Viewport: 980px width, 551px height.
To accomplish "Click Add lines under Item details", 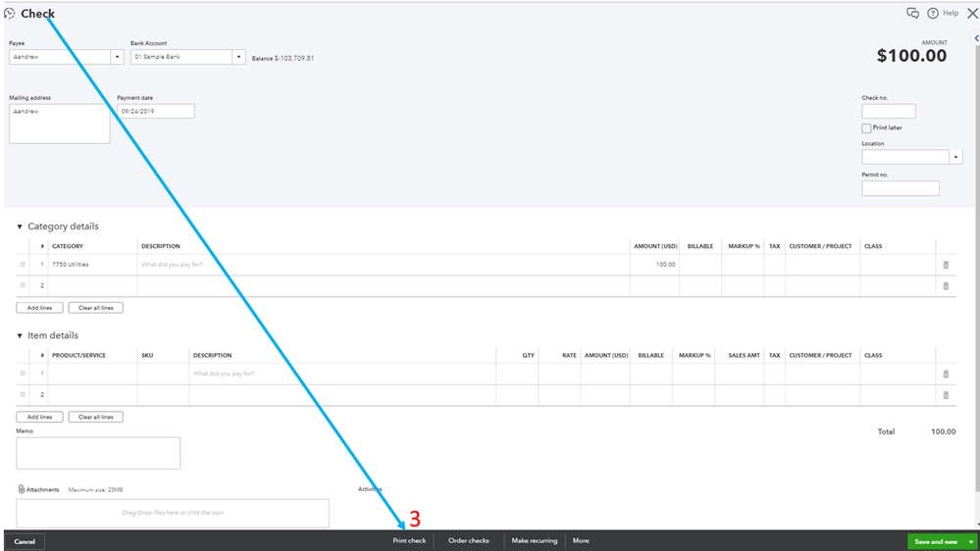I will point(39,417).
